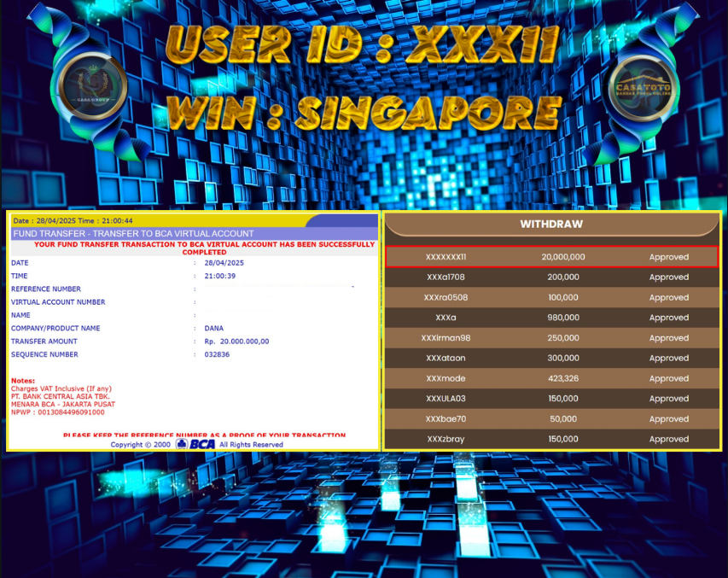Click username XXXra0508 in withdraw list

[x=446, y=297]
